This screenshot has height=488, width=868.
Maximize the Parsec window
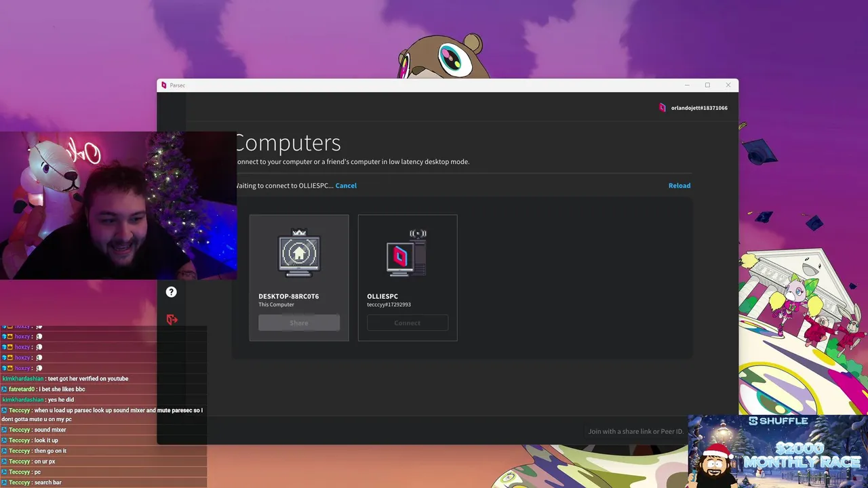[x=707, y=85]
